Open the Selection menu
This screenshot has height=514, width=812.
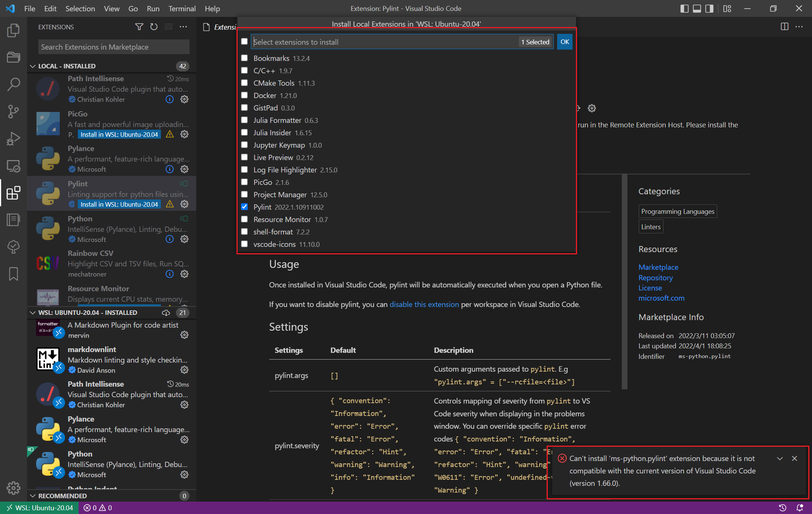80,8
